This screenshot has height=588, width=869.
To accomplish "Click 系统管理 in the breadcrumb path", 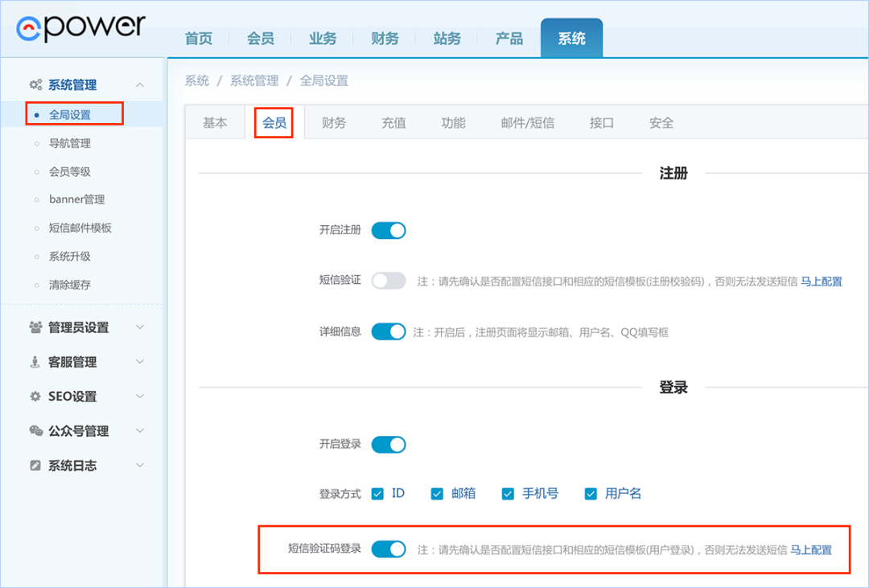I will point(254,80).
